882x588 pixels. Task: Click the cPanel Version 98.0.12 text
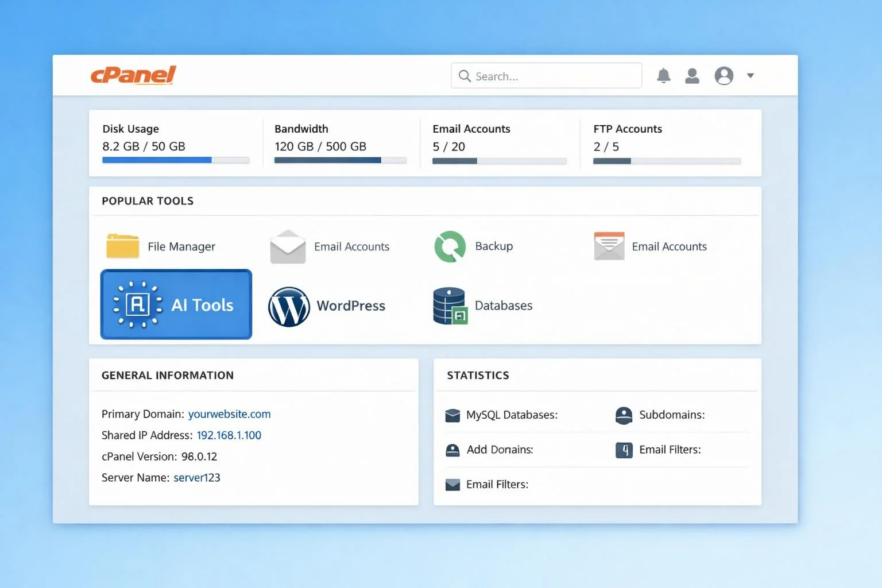point(160,457)
